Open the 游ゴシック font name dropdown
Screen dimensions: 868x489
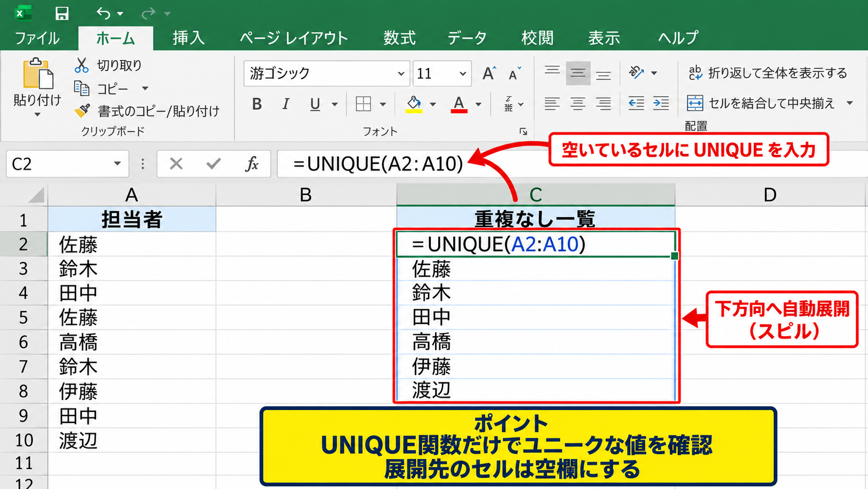click(401, 74)
